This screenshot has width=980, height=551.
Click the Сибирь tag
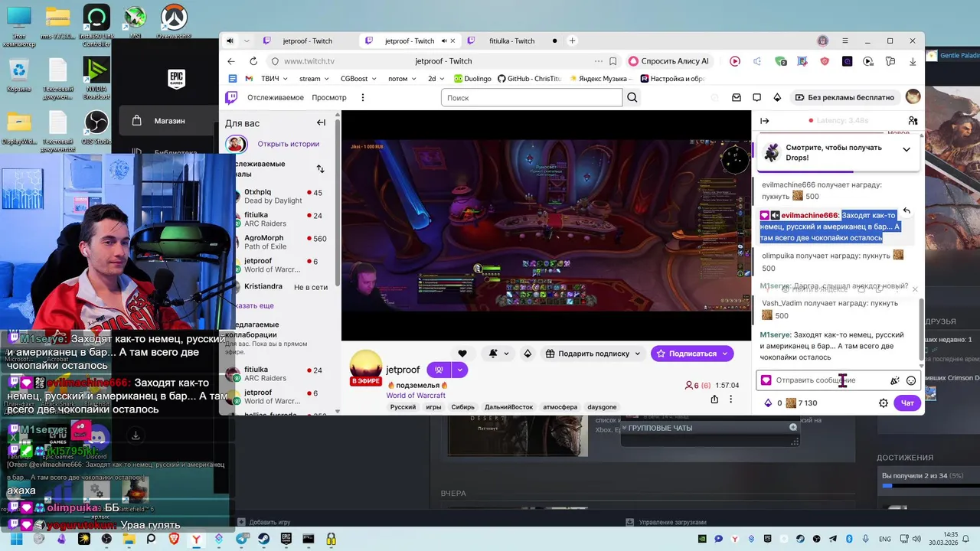point(462,407)
